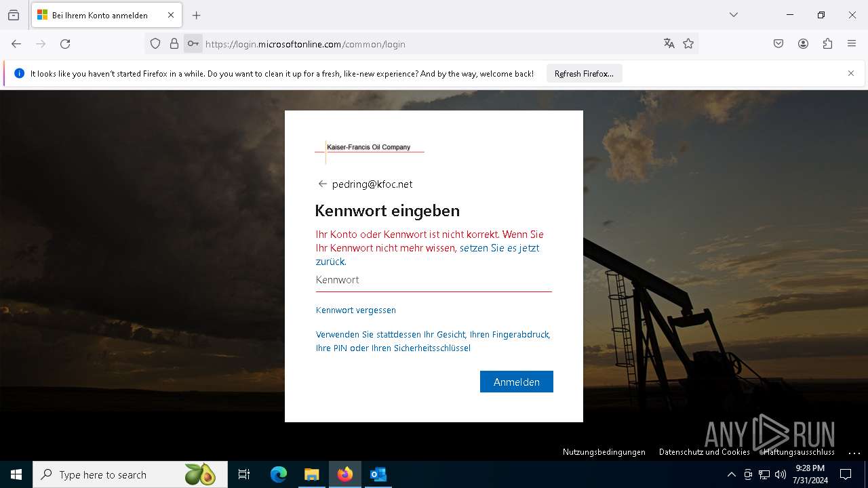Focus the URL address bar
Image resolution: width=868 pixels, height=488 pixels.
pyautogui.click(x=431, y=44)
